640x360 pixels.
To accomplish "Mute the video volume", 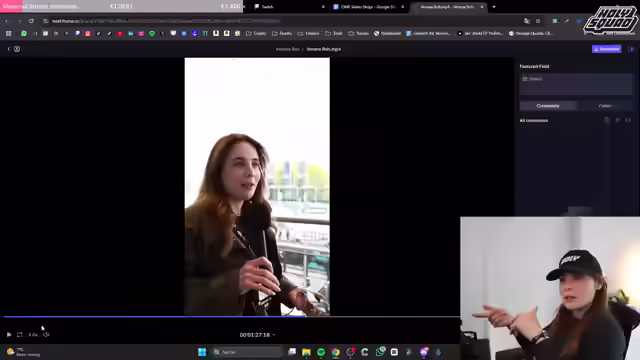I will click(46, 334).
